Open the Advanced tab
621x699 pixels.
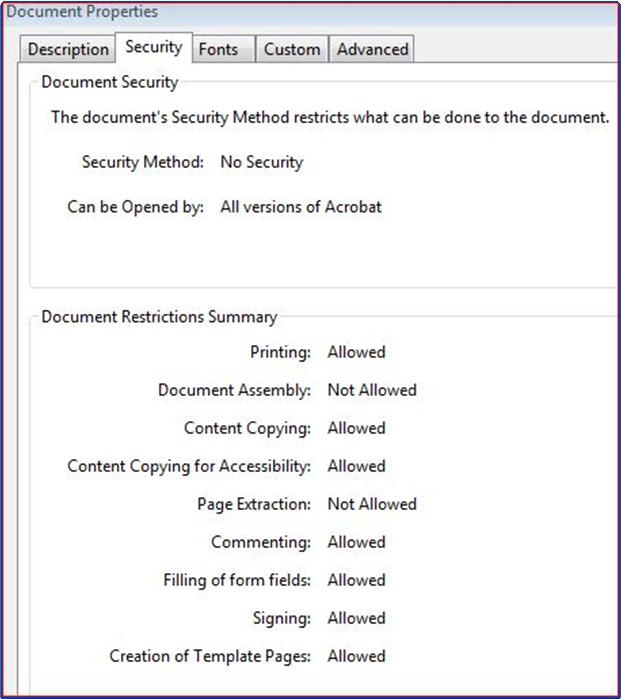pos(372,49)
